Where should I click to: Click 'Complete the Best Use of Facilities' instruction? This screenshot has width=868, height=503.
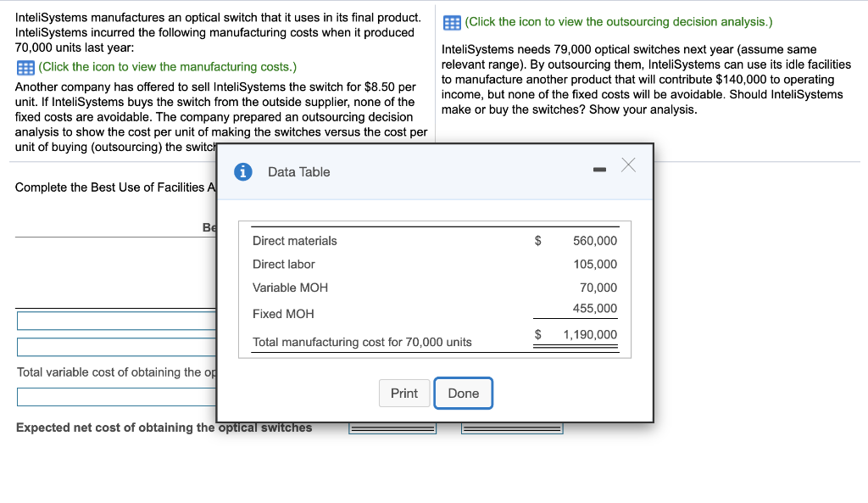click(x=115, y=187)
